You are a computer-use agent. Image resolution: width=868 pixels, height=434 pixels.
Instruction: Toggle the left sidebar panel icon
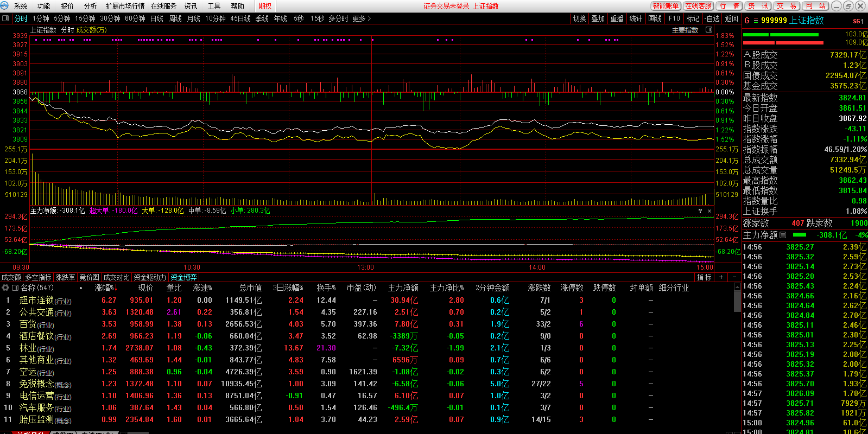[5, 18]
